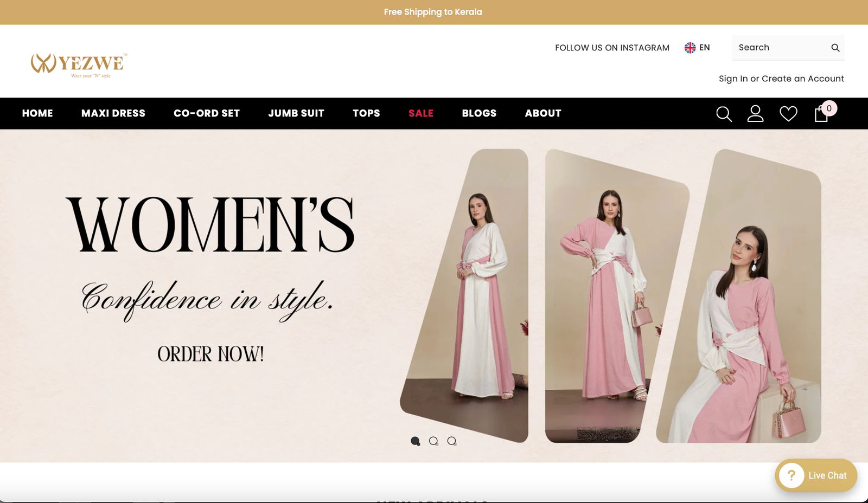This screenshot has height=503, width=868.
Task: Open the EN language selector
Action: [704, 48]
